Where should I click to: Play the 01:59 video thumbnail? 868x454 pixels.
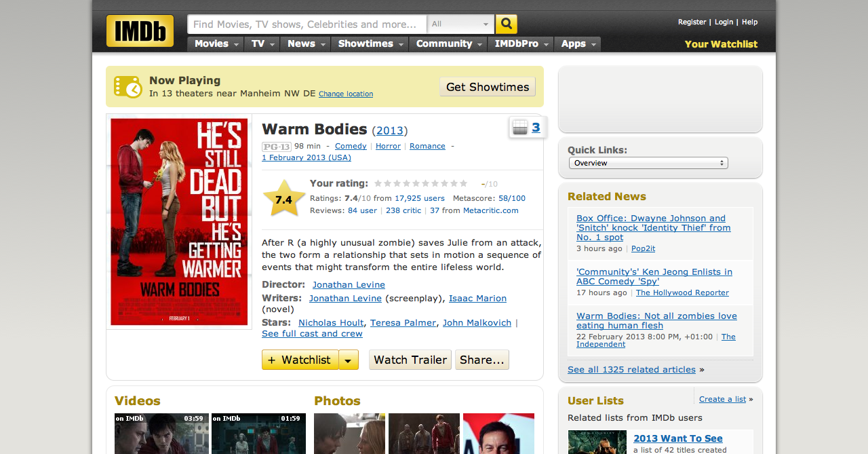click(x=258, y=433)
